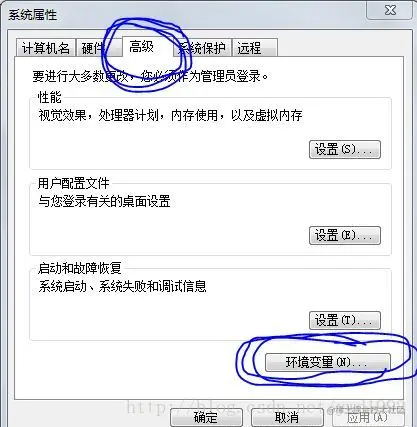Click the administrator login notice text

[x=150, y=76]
